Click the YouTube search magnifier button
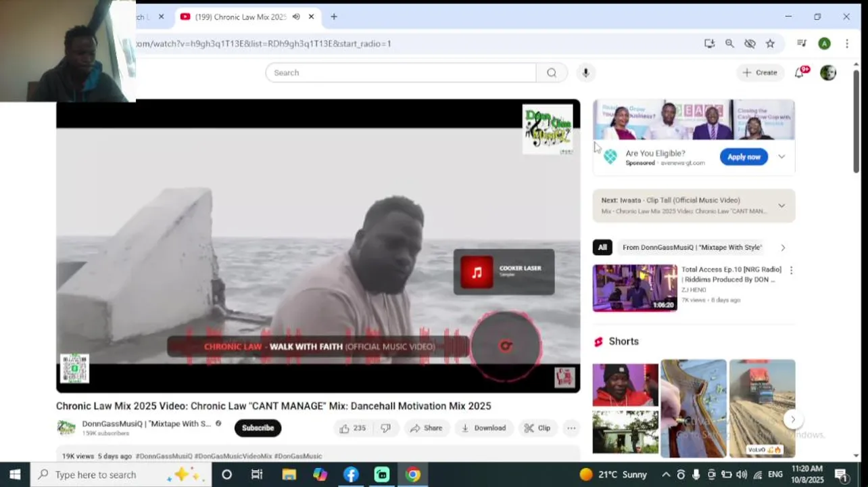 tap(552, 72)
